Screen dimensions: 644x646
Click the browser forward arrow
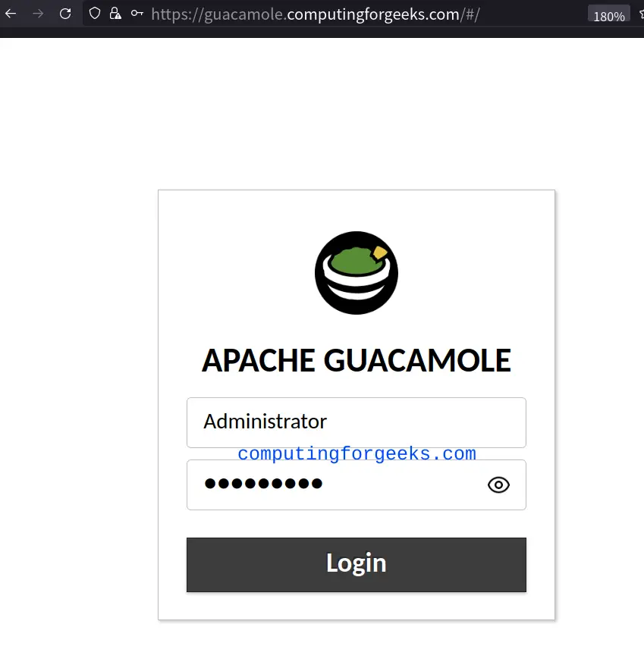(38, 14)
